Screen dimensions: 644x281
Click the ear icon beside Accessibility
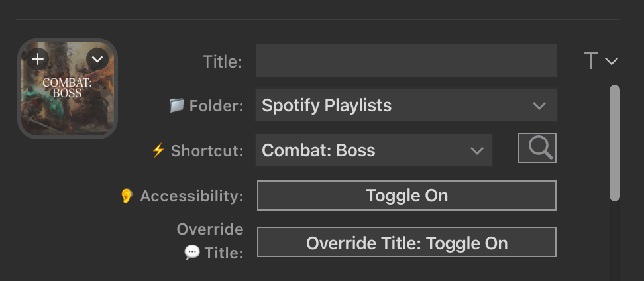click(x=127, y=196)
